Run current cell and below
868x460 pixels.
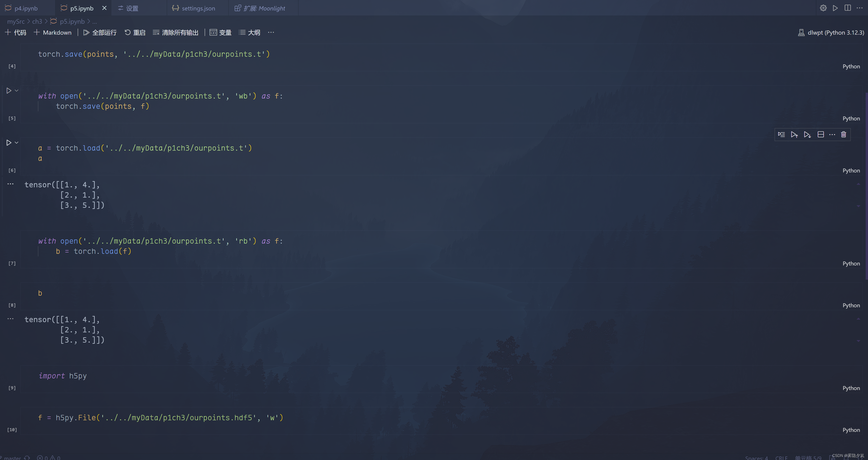[x=807, y=135]
